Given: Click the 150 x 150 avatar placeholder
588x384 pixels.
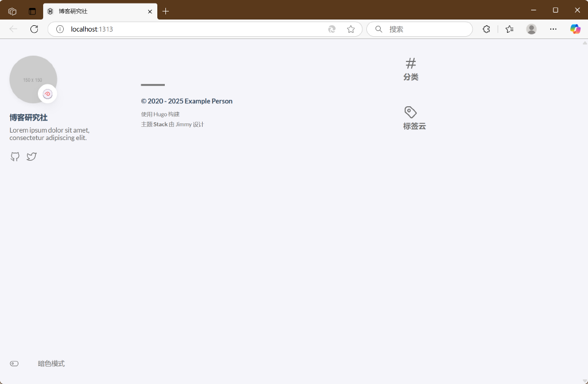Looking at the screenshot, I should (33, 79).
